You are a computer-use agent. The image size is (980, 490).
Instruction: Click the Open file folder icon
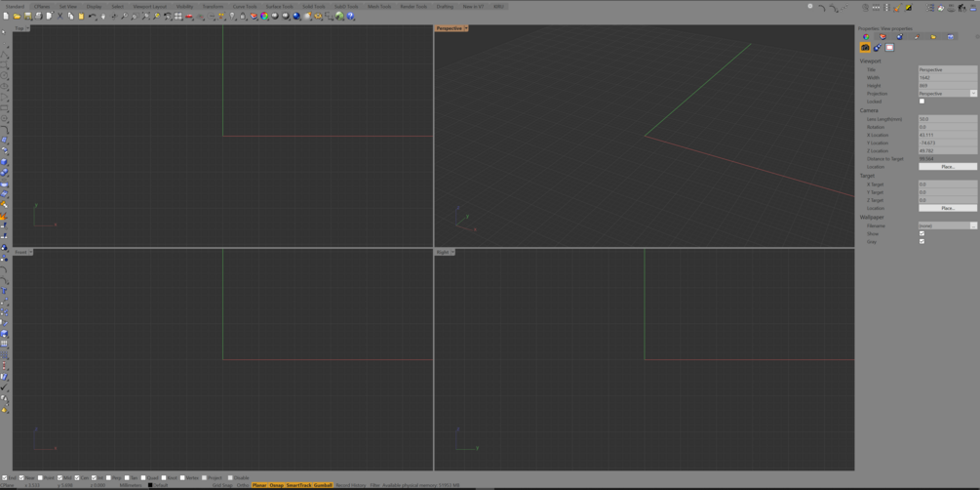tap(17, 16)
